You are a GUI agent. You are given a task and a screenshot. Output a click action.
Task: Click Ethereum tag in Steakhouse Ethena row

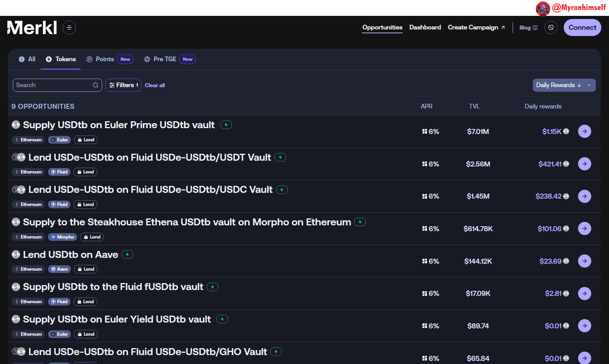coord(28,237)
